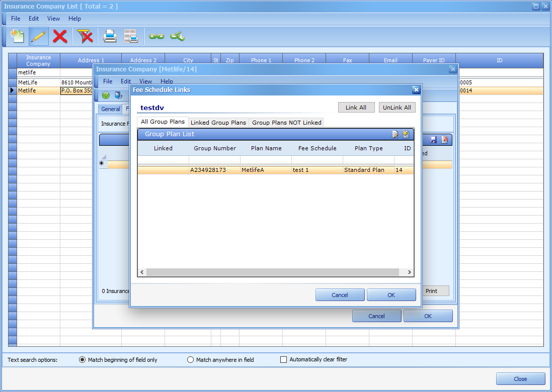Click MetlifeA plan name cell
The width and height of the screenshot is (552, 392).
click(x=266, y=170)
